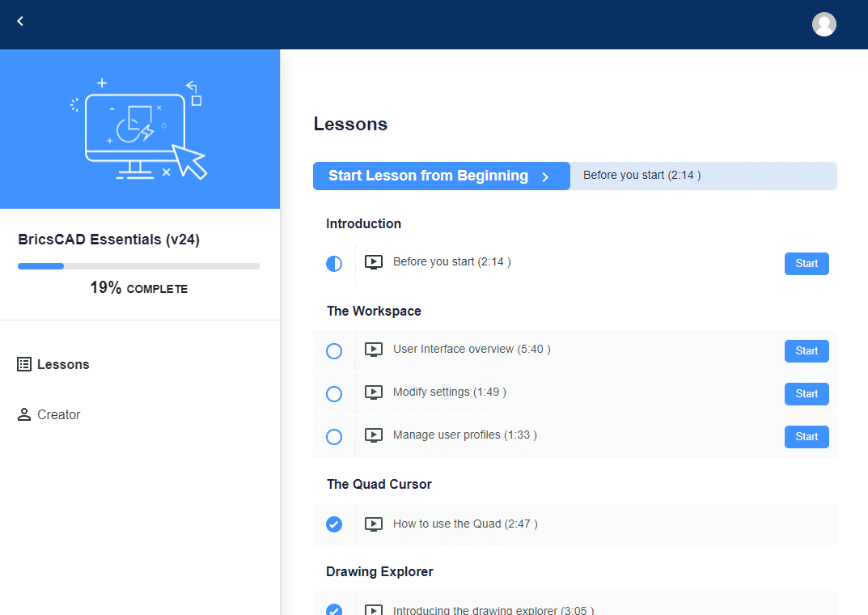868x615 pixels.
Task: Click the Introduction section heading
Action: coord(363,223)
